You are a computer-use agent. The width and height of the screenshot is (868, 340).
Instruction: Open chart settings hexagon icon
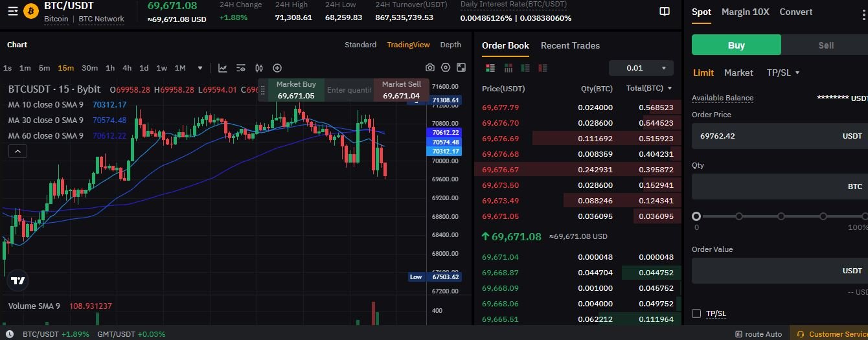tap(446, 68)
